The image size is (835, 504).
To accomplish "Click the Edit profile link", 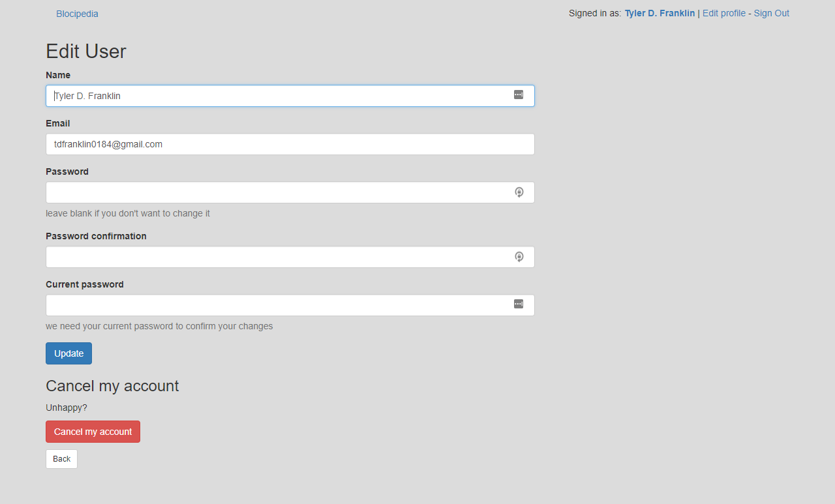I will (723, 13).
